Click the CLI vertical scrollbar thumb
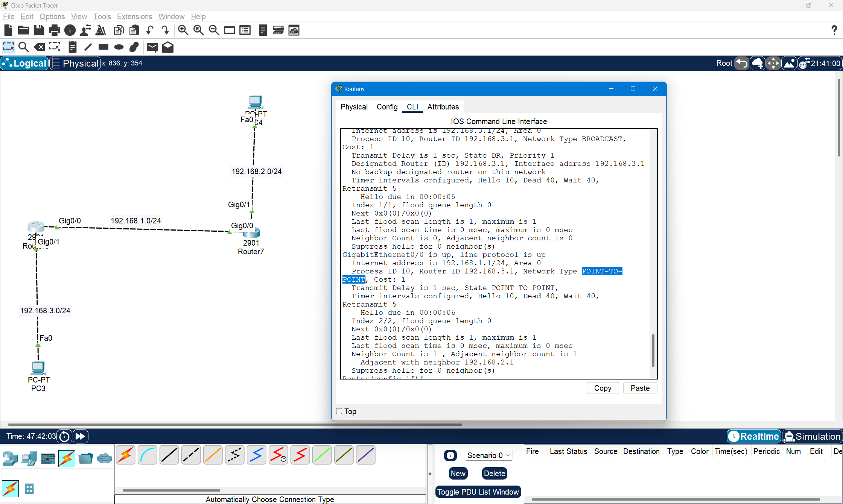Viewport: 843px width, 504px height. point(653,350)
